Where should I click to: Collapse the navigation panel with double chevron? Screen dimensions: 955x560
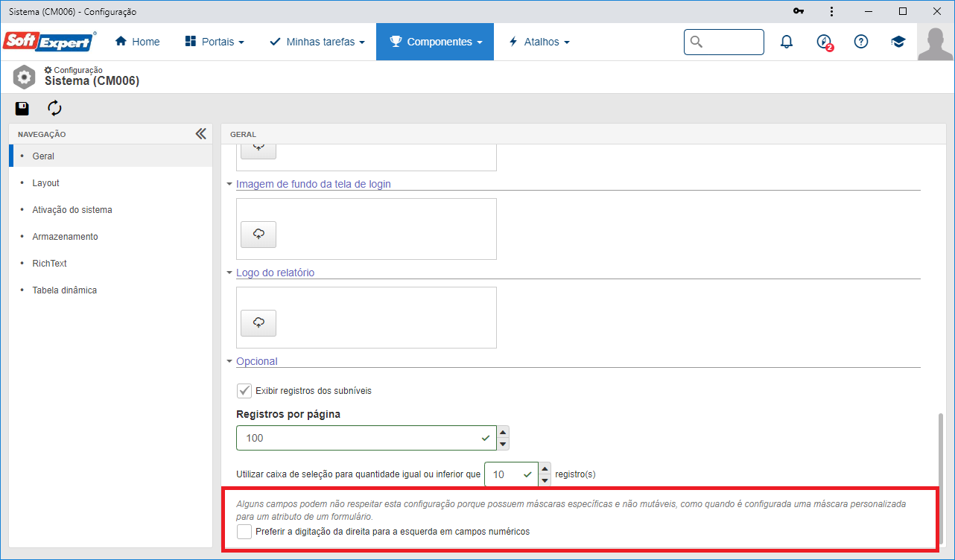coord(200,134)
